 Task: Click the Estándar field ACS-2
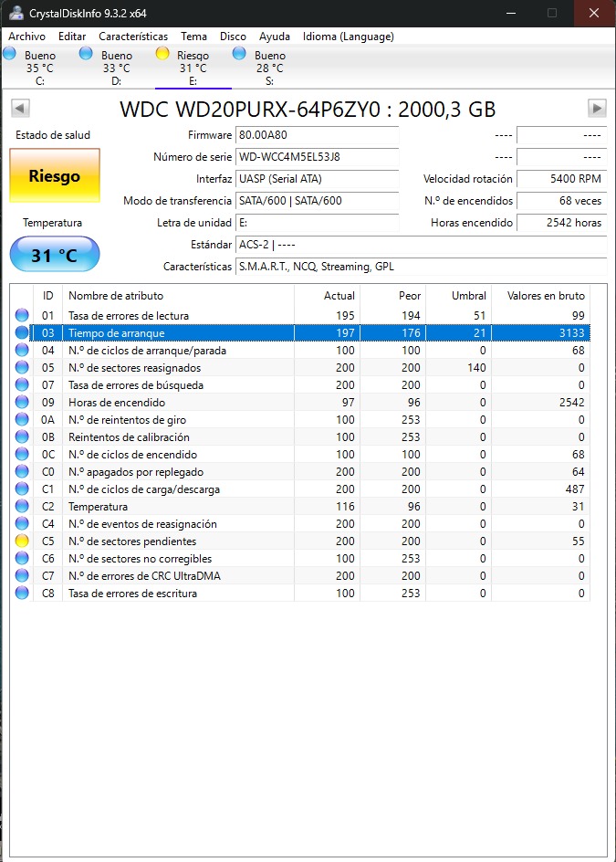pos(422,246)
